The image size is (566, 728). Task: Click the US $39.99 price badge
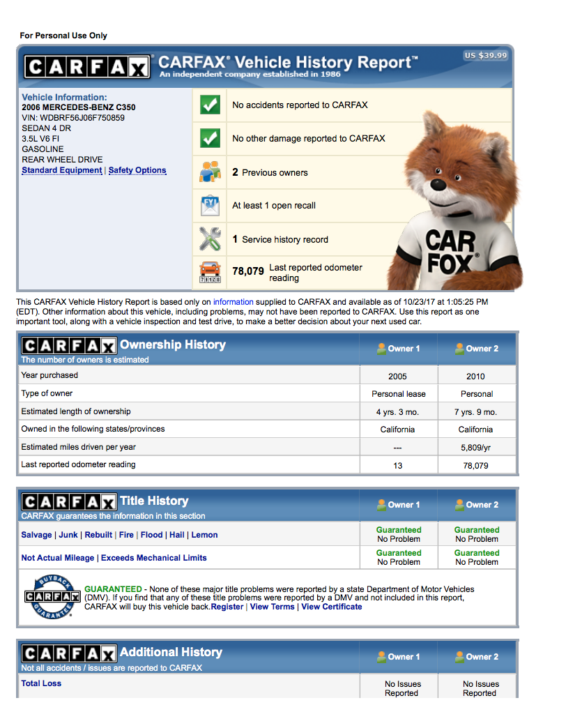486,55
